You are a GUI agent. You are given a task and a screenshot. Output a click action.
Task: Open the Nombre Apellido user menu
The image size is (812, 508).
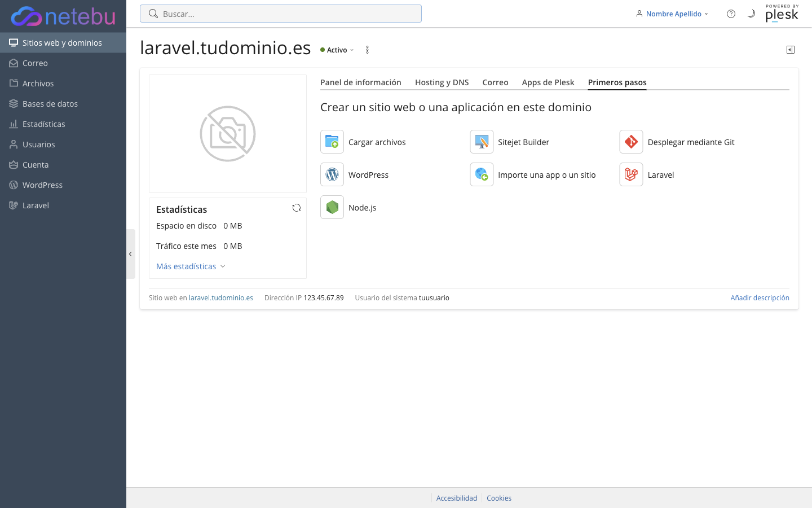pos(672,14)
